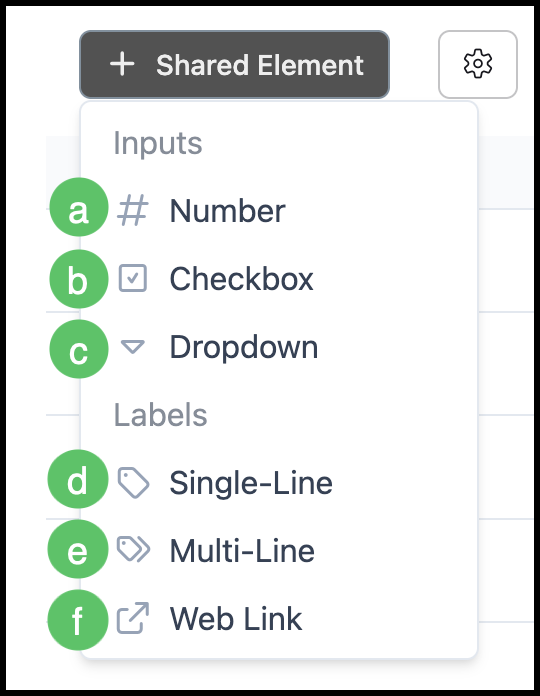Click the triangle icon beside Dropdown

tap(133, 347)
